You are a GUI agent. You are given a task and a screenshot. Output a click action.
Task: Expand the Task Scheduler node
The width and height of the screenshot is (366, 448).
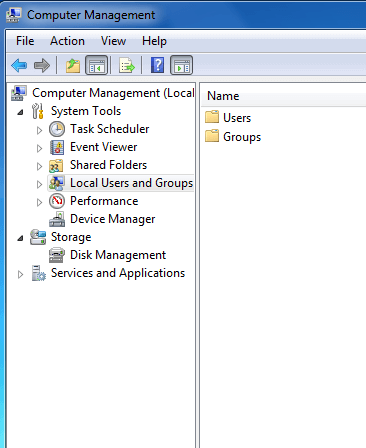39,130
